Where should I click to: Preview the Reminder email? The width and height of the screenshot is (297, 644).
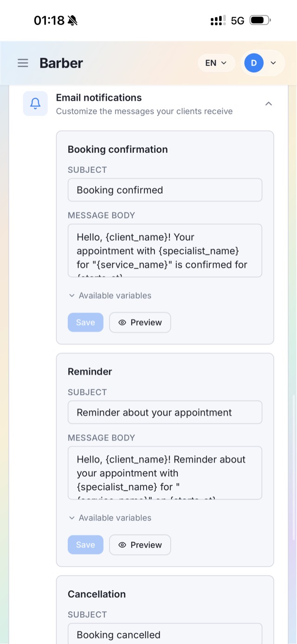[140, 545]
